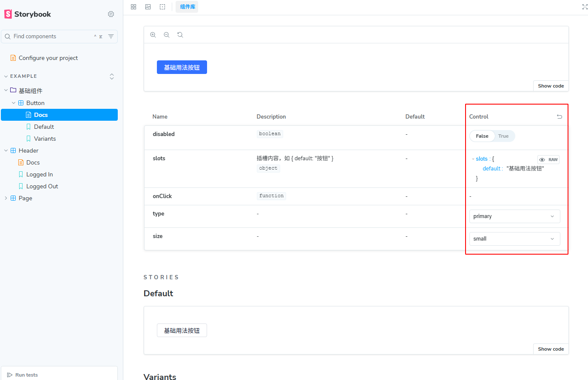Reset zoom in the preview toolbar

180,35
